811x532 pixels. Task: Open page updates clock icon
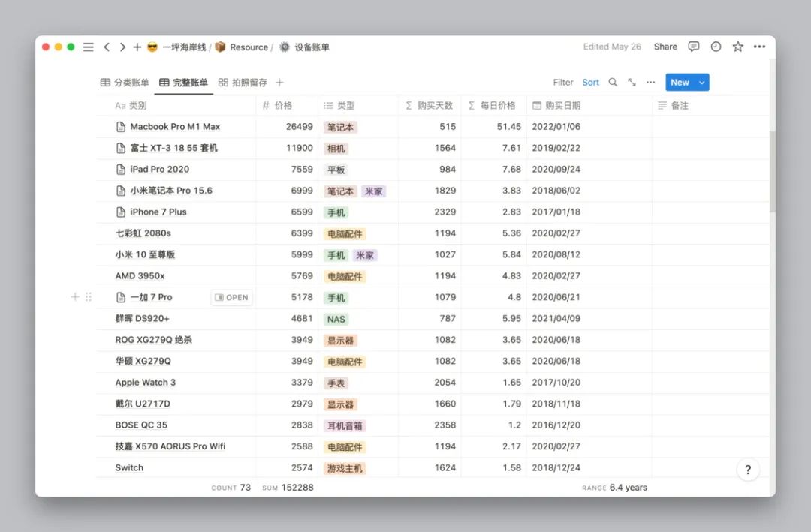(716, 47)
